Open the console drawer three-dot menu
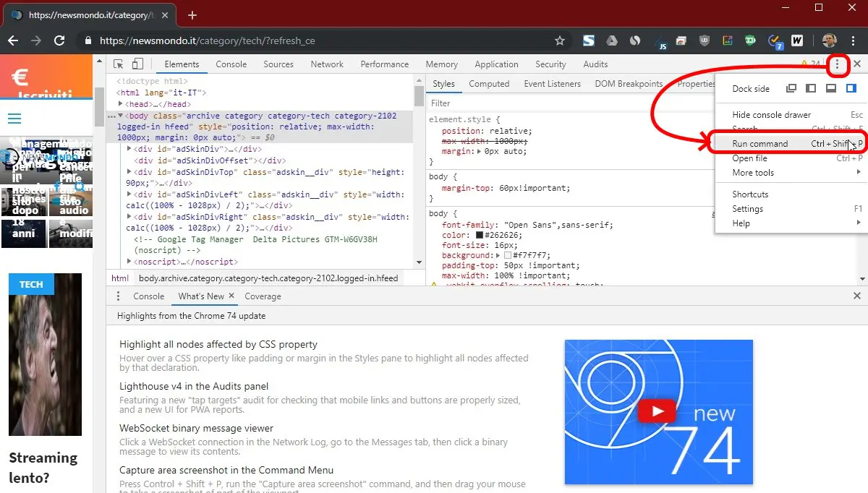868x493 pixels. (x=119, y=296)
